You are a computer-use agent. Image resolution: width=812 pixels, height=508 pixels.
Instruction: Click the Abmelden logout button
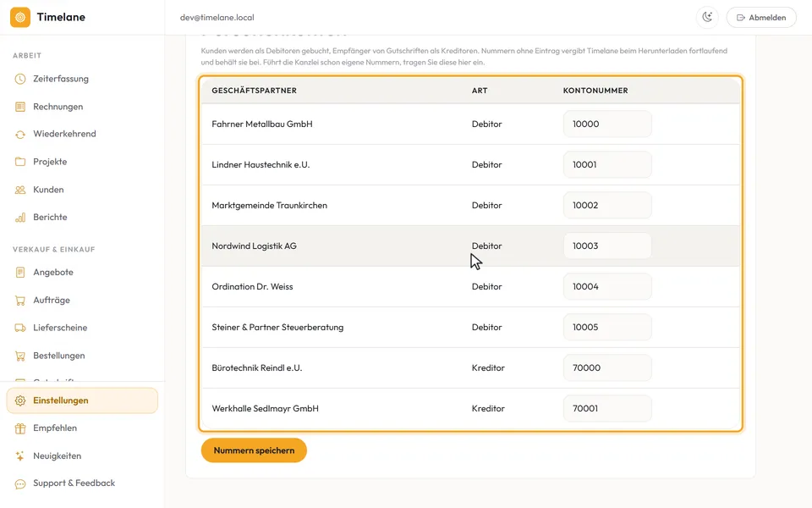tap(761, 17)
